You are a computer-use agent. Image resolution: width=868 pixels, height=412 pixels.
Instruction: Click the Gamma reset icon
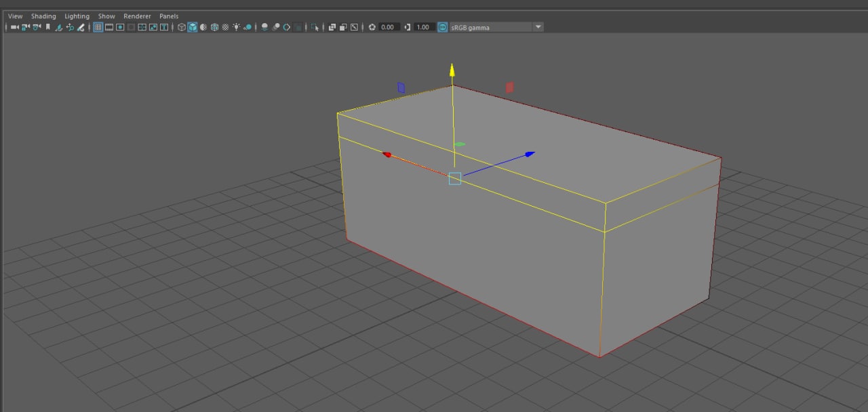(x=408, y=27)
